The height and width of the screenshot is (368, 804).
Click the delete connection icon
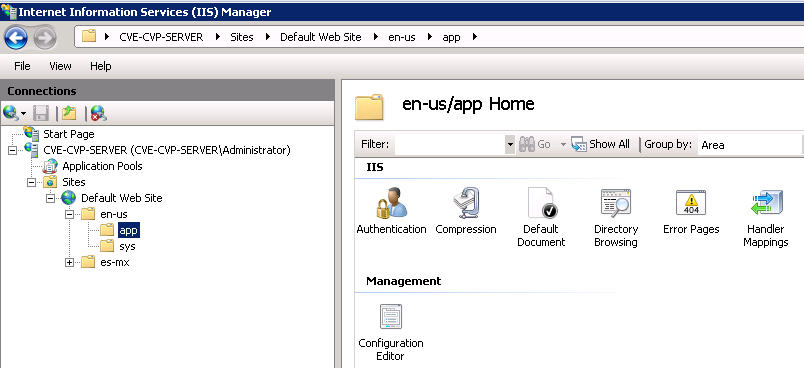point(98,113)
